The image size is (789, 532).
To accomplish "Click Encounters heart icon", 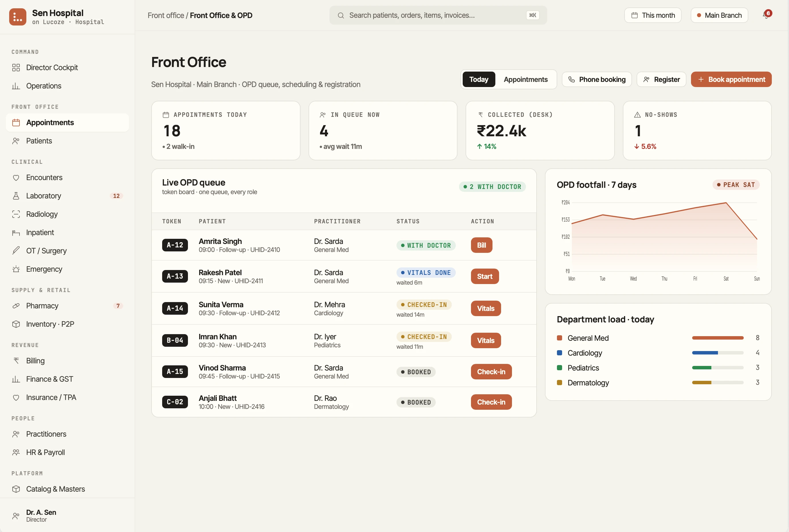I will pyautogui.click(x=16, y=178).
